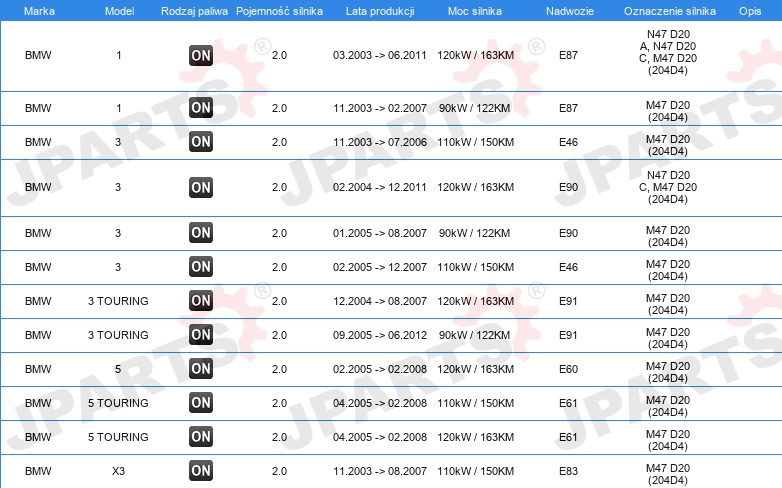Click the Nadwozie column header
This screenshot has width=782, height=488.
pyautogui.click(x=570, y=11)
